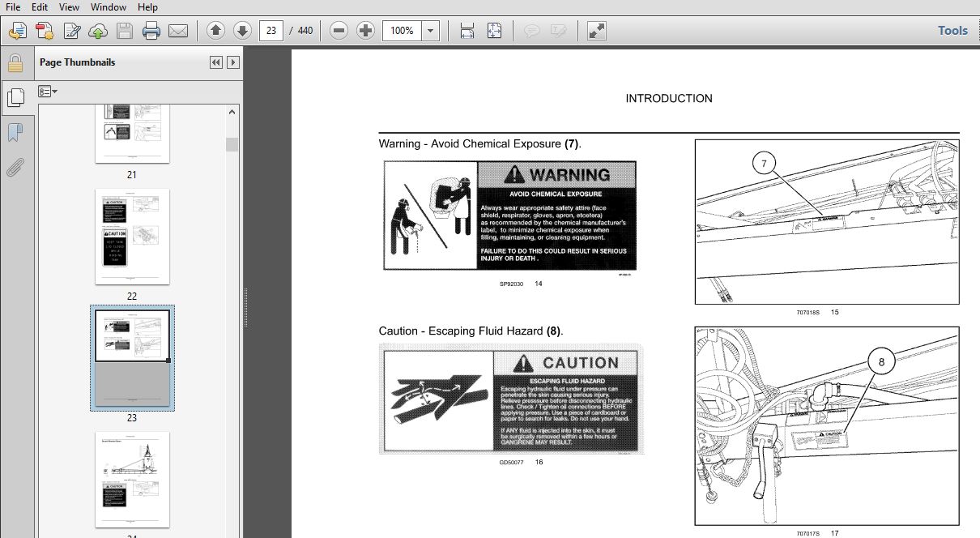Click thumbnail scrollbar up arrow

[232, 112]
